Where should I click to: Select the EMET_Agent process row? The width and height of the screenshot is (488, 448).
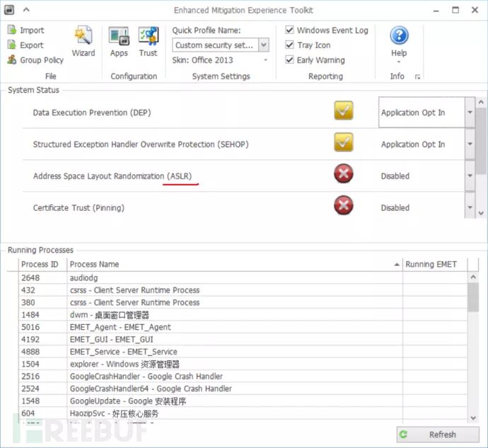click(243, 327)
